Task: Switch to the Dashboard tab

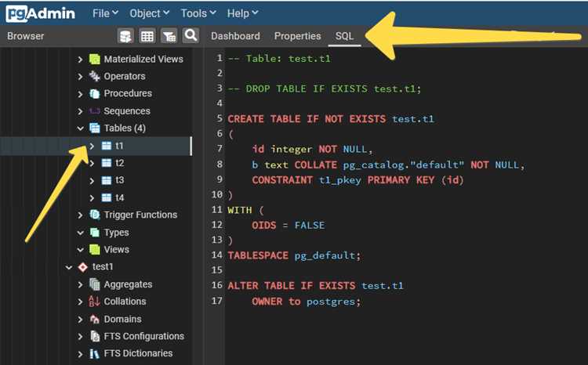Action: tap(235, 36)
